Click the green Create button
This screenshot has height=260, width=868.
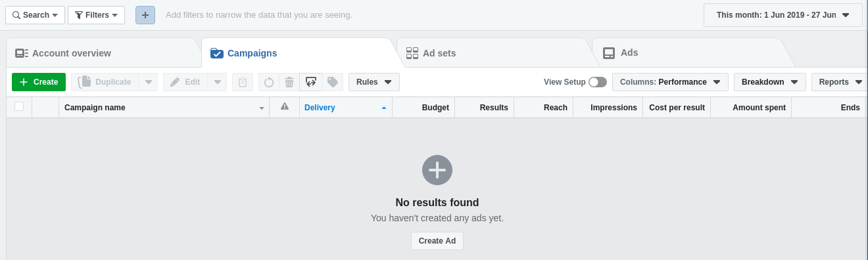tap(39, 82)
